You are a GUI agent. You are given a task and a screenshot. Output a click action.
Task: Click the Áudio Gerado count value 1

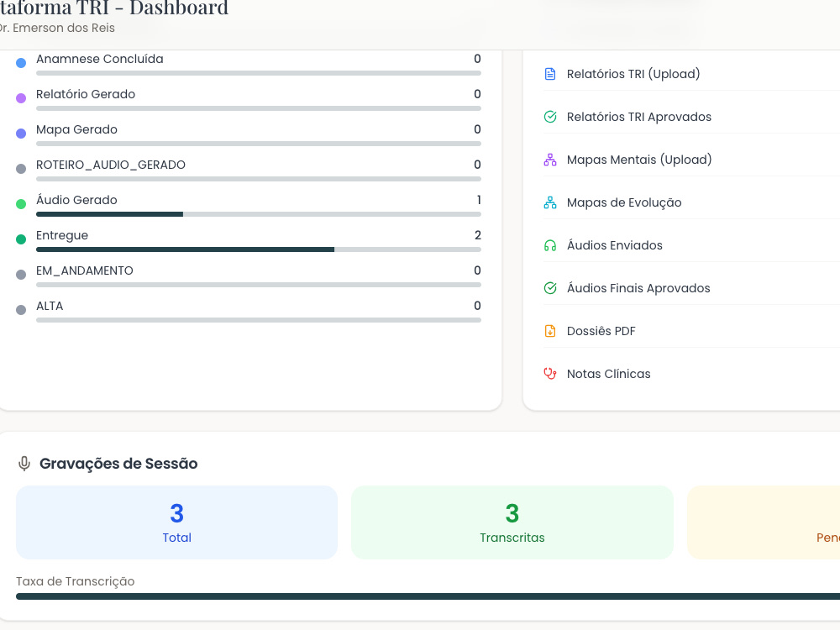point(479,200)
